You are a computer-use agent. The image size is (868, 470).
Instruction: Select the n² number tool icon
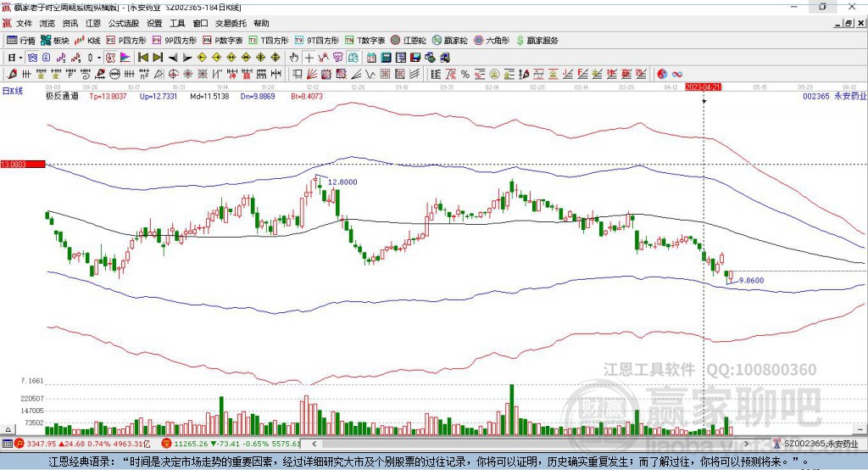pyautogui.click(x=144, y=74)
